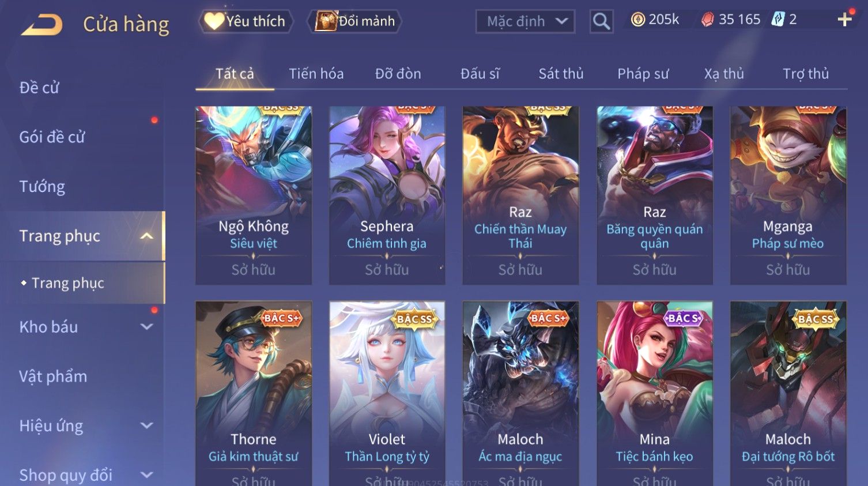Open the search magnifier icon
The height and width of the screenshot is (486, 868).
pyautogui.click(x=601, y=22)
